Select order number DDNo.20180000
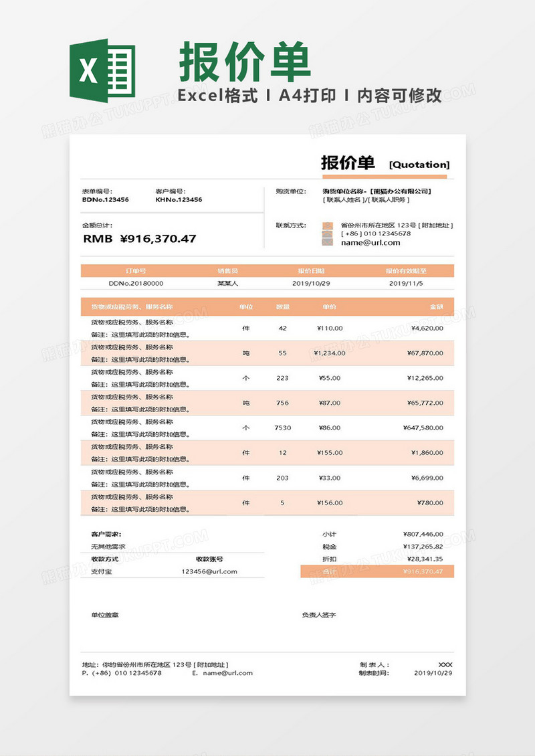Viewport: 535px width, 756px height. click(136, 284)
